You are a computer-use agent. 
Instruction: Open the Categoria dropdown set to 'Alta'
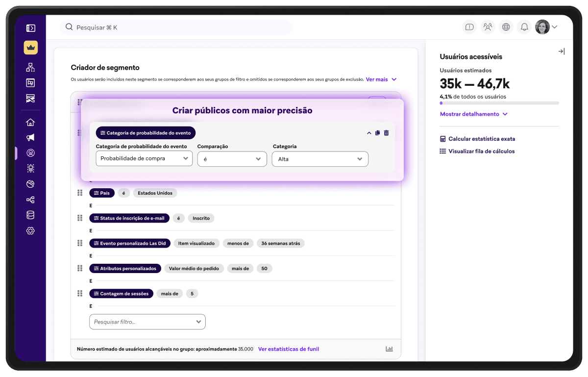tap(319, 159)
